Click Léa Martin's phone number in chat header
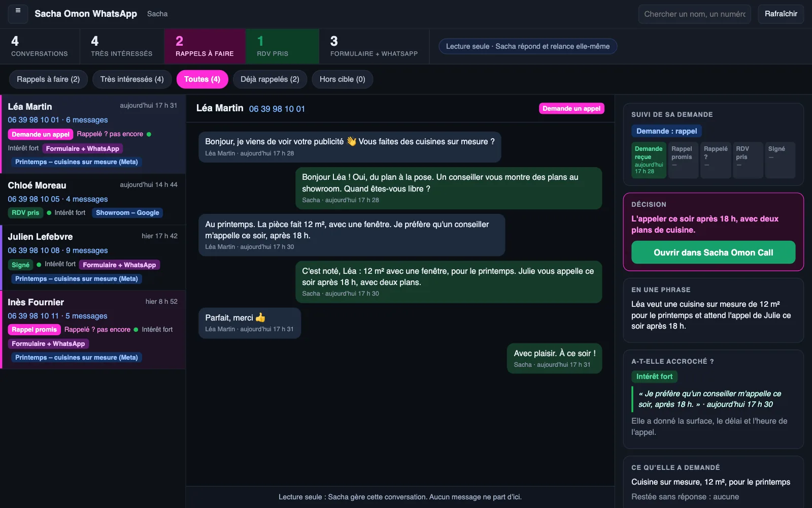The height and width of the screenshot is (508, 812). [277, 109]
